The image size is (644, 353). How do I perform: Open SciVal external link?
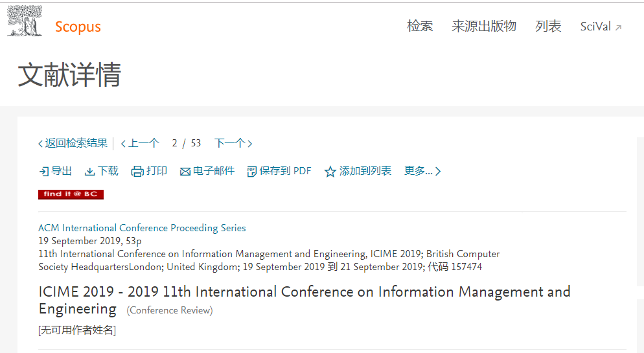click(x=601, y=27)
